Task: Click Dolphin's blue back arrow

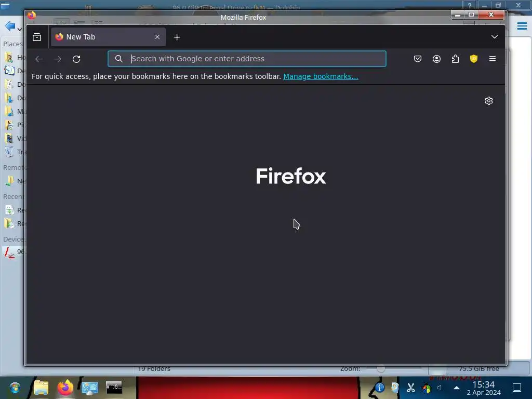Action: coord(10,26)
